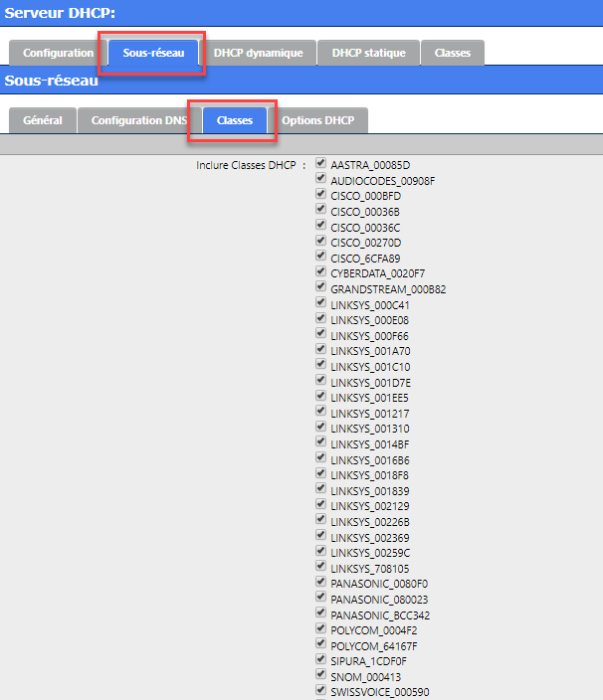Uncheck LINKSYS_001D7E checkbox
The height and width of the screenshot is (700, 603).
point(320,380)
